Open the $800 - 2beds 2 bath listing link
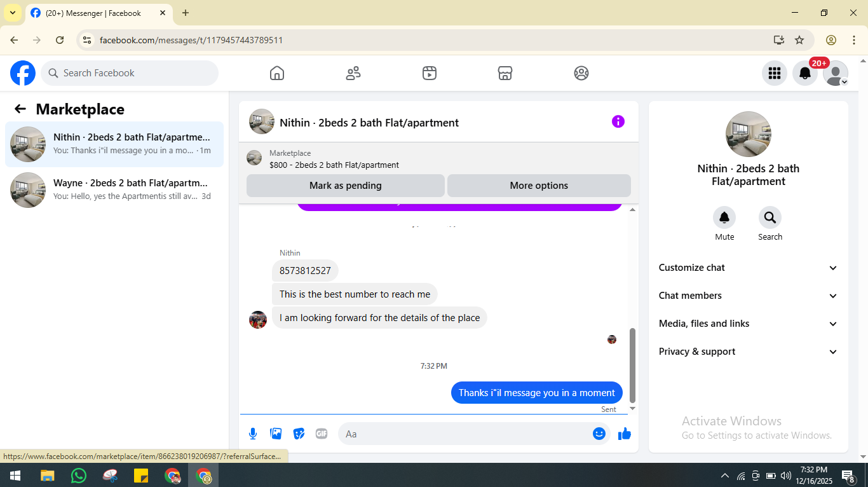The width and height of the screenshot is (868, 487). pos(334,165)
